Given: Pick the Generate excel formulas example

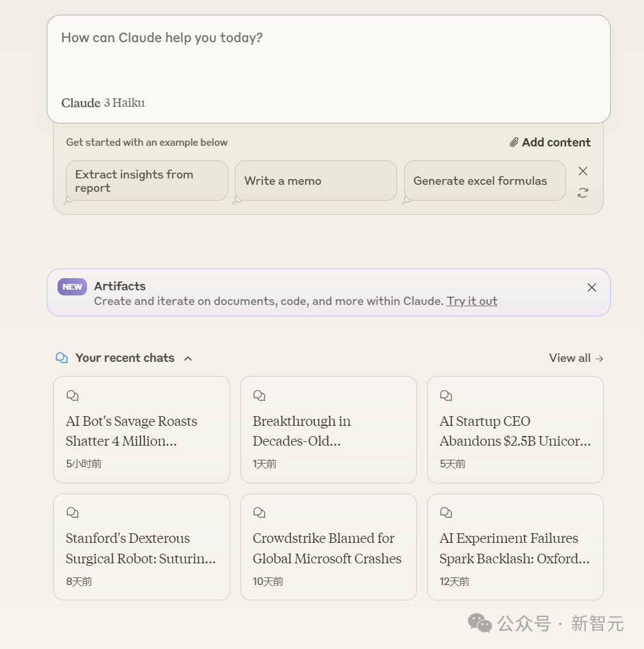Looking at the screenshot, I should [485, 181].
